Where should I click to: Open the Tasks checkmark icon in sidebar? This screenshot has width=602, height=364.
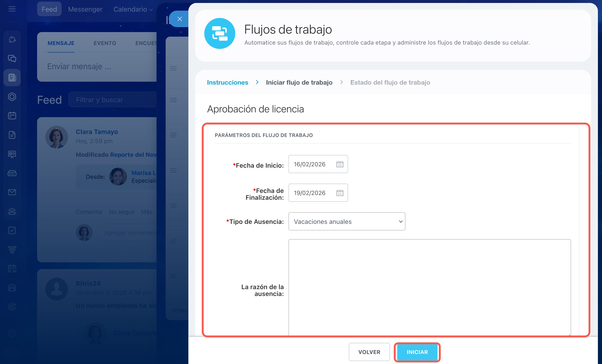[x=12, y=230]
